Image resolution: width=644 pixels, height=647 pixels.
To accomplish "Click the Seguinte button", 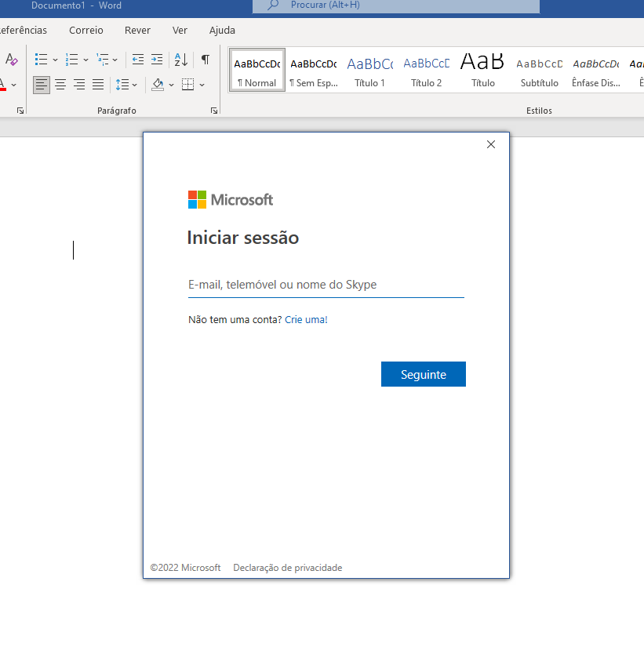I will click(424, 374).
